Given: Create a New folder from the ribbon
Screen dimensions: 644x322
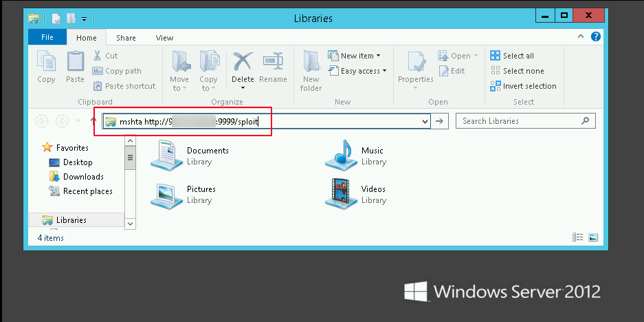Looking at the screenshot, I should click(x=311, y=69).
